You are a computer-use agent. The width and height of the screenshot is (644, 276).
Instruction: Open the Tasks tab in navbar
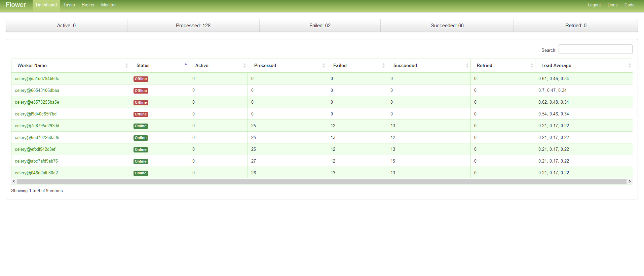point(69,5)
